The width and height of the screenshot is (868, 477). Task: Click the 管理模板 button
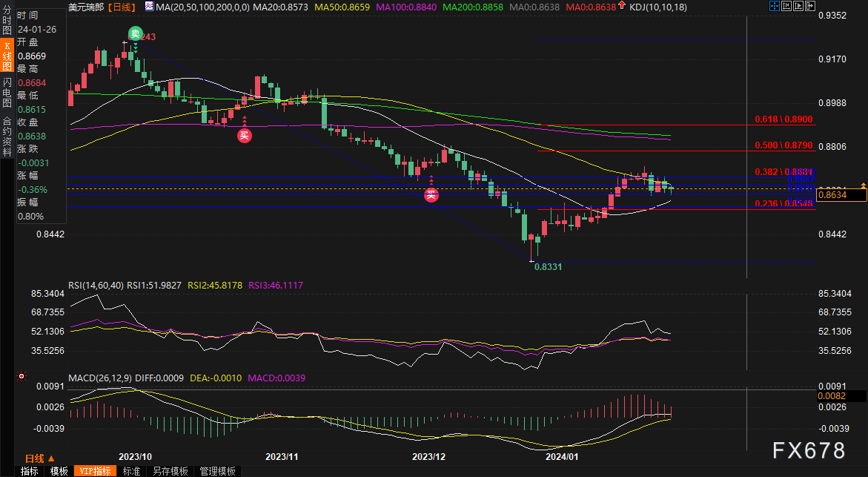pos(217,471)
